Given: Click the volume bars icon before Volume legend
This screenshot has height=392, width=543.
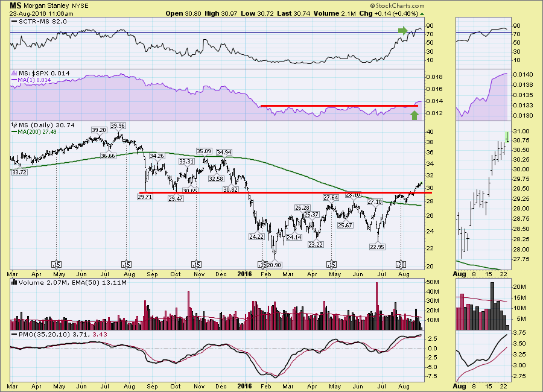Looking at the screenshot, I should coord(14,282).
